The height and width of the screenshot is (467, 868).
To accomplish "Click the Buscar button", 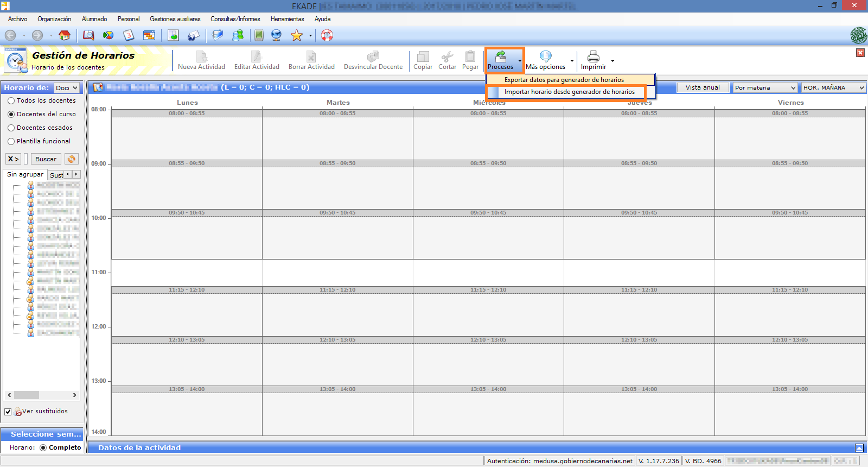I will pyautogui.click(x=46, y=159).
